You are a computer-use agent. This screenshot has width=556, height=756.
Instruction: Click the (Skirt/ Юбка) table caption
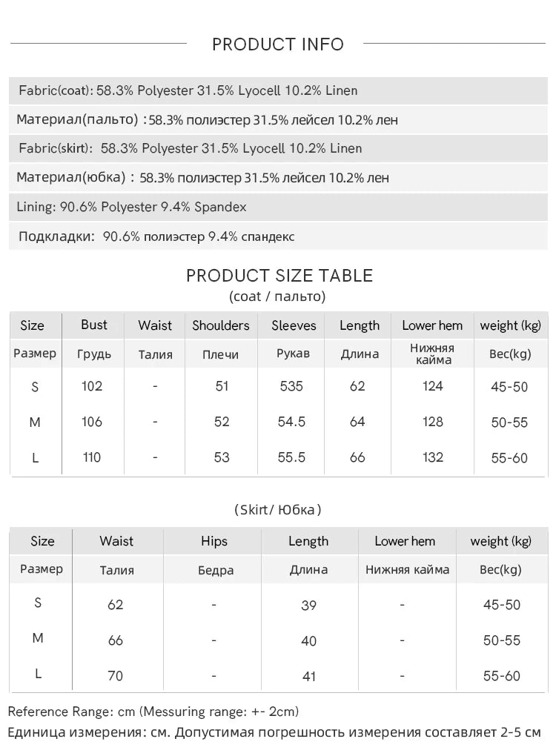(x=278, y=510)
